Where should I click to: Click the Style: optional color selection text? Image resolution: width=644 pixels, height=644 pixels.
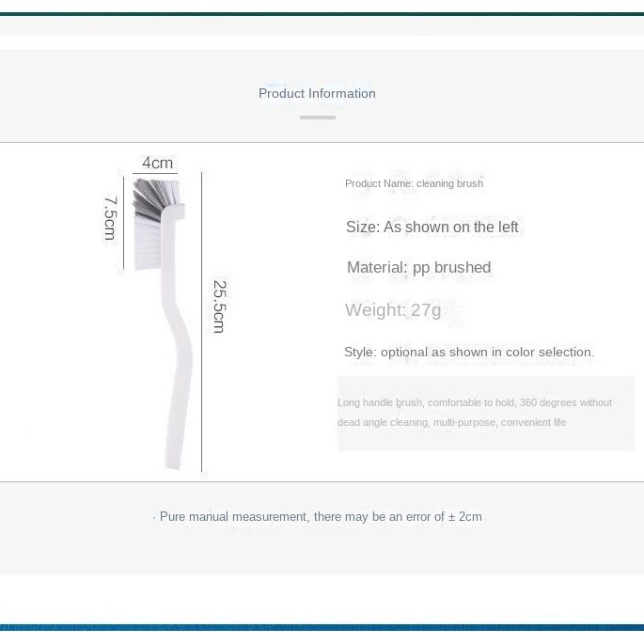(469, 352)
